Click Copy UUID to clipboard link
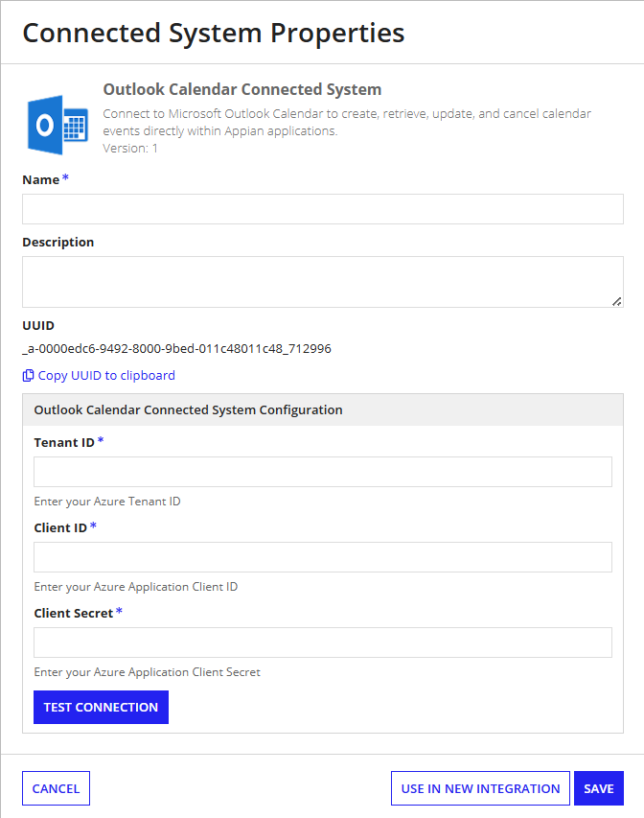Image resolution: width=644 pixels, height=818 pixels. coord(106,376)
